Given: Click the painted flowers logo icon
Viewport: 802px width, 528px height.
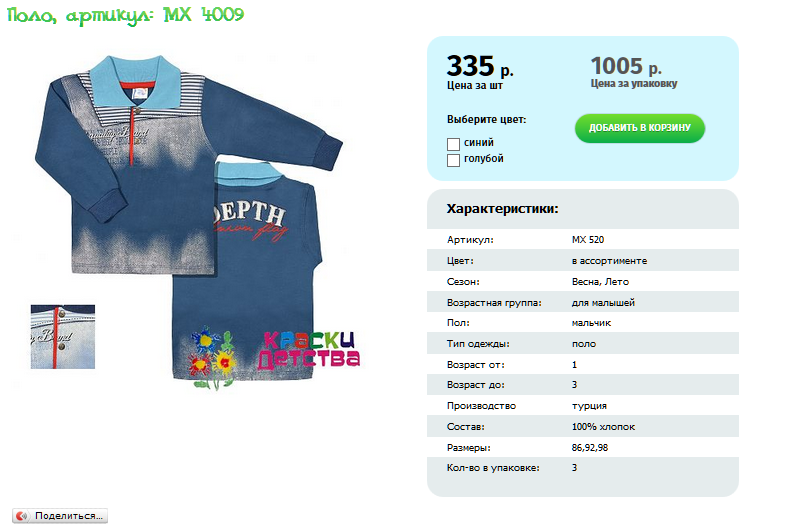Looking at the screenshot, I should tap(212, 358).
